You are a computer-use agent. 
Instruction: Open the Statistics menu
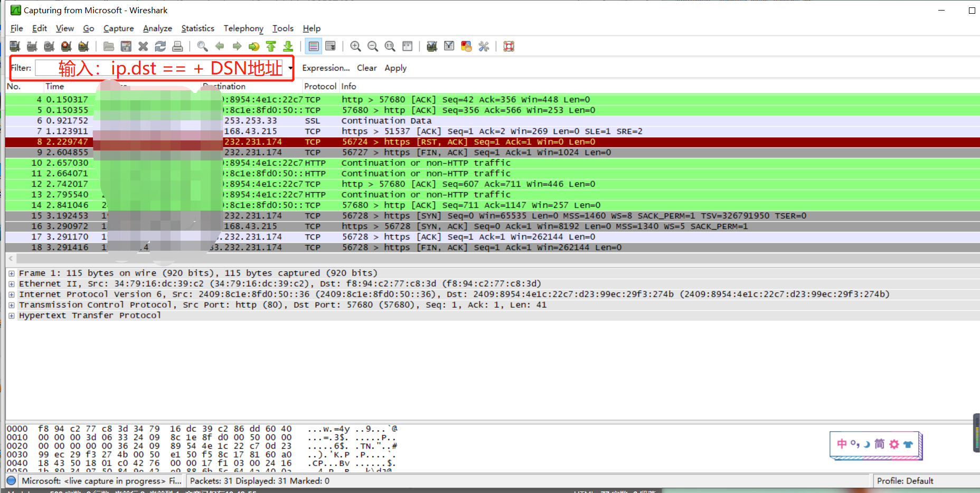(x=198, y=29)
